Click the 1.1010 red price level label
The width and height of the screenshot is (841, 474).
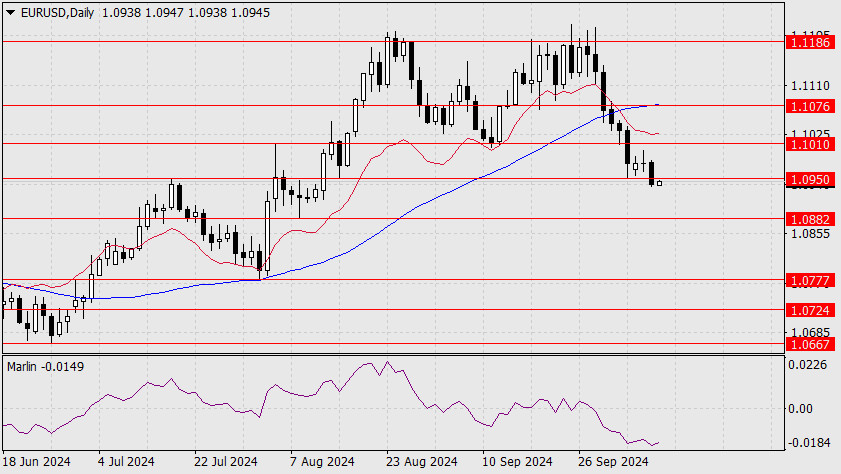point(810,144)
